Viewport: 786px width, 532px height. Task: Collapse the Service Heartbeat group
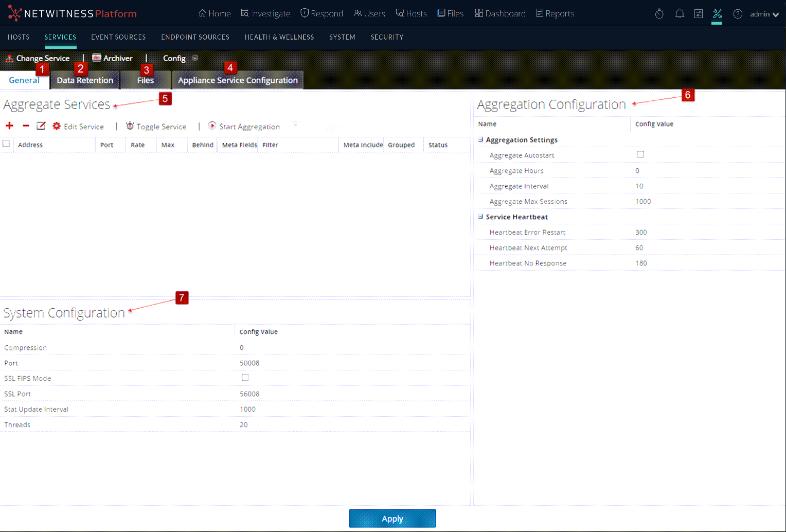click(480, 217)
